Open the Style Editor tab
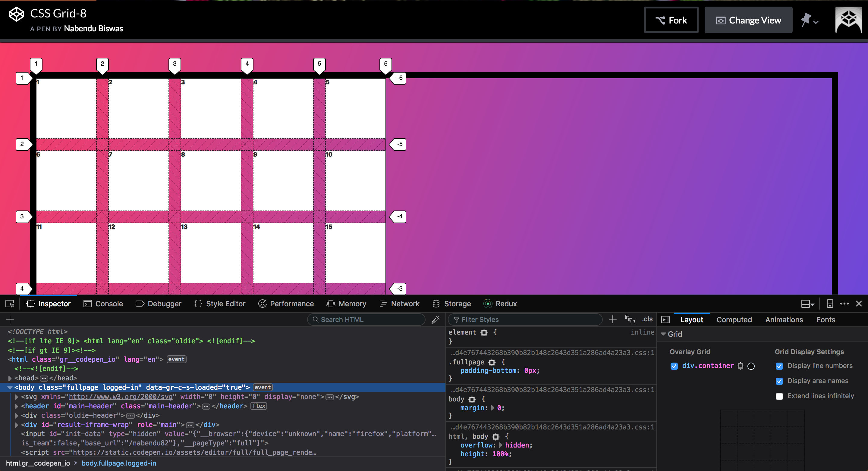 220,304
